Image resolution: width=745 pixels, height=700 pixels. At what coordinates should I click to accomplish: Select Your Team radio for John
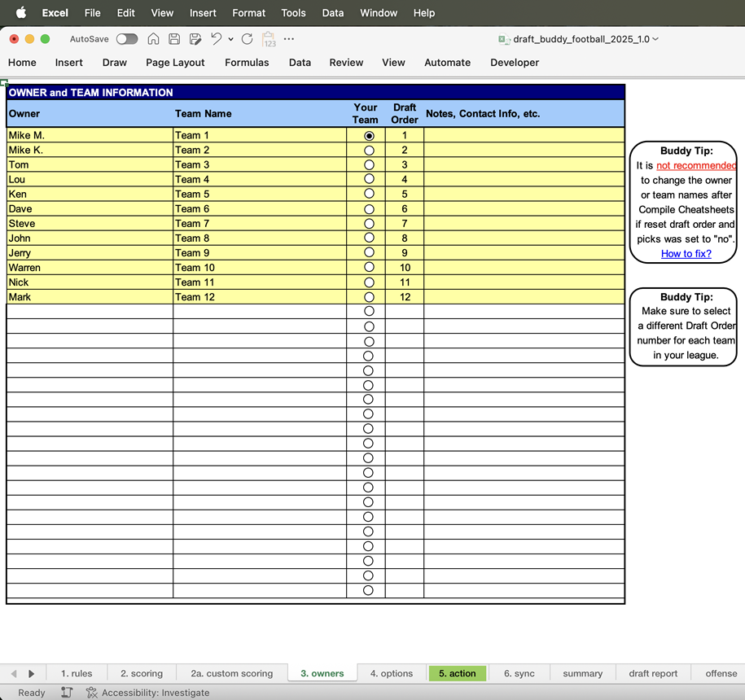pos(369,238)
